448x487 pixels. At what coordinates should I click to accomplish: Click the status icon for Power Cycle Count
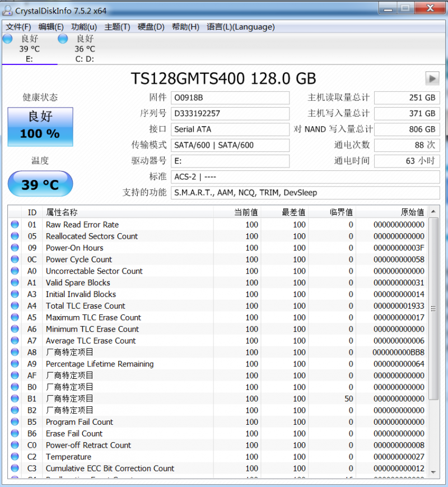coord(15,259)
